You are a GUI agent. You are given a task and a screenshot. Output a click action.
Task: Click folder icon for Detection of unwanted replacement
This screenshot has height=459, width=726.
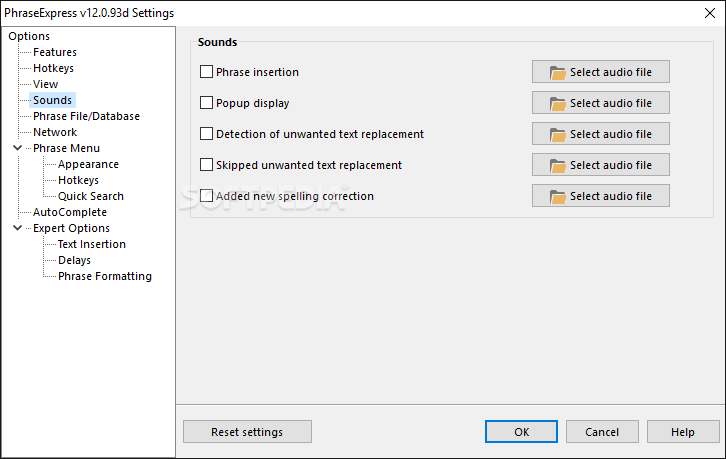click(557, 134)
